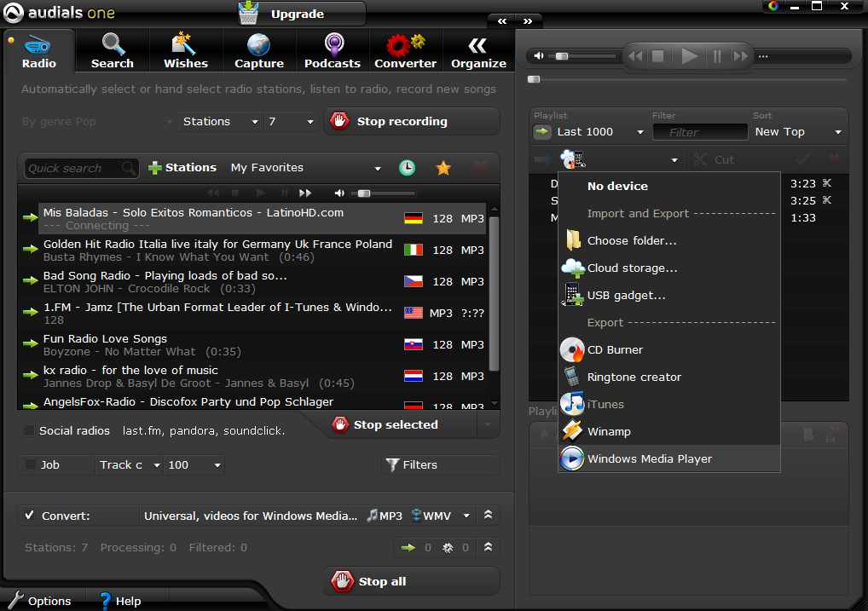Click the device export icon
The width and height of the screenshot is (868, 611).
click(x=572, y=159)
